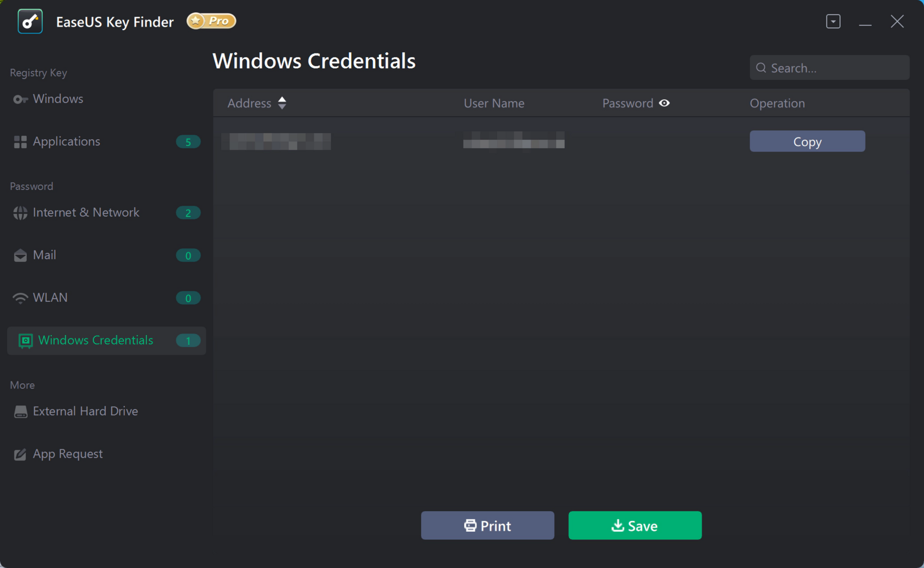
Task: Open Internet & Network passwords
Action: tap(106, 213)
